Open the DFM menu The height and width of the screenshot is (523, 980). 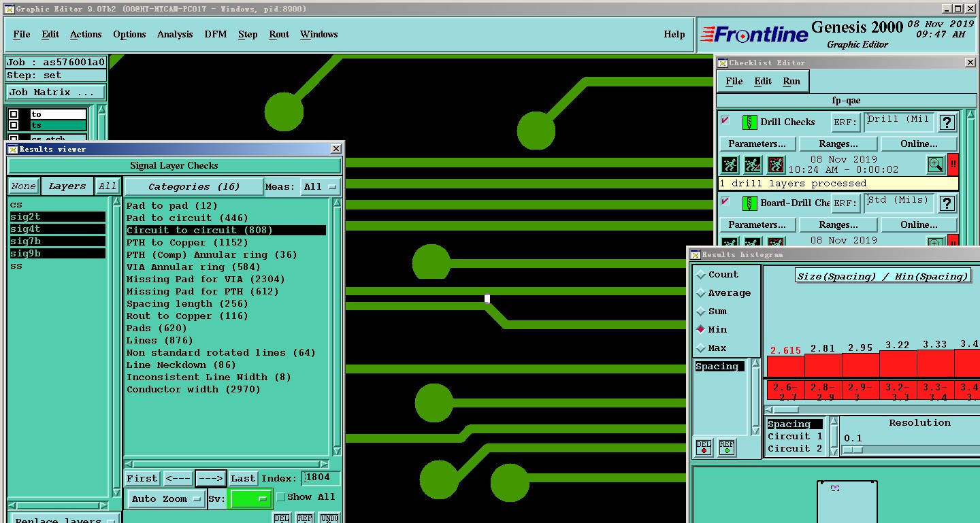click(x=215, y=35)
